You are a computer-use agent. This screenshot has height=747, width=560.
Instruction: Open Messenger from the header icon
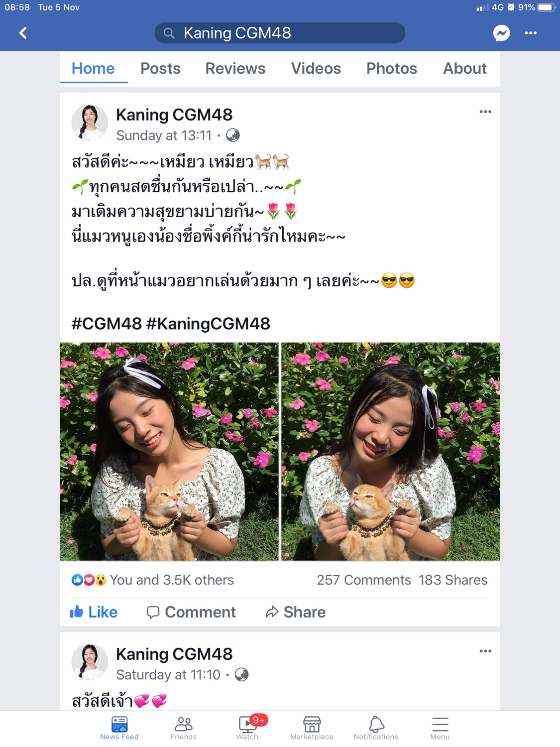coord(501,33)
